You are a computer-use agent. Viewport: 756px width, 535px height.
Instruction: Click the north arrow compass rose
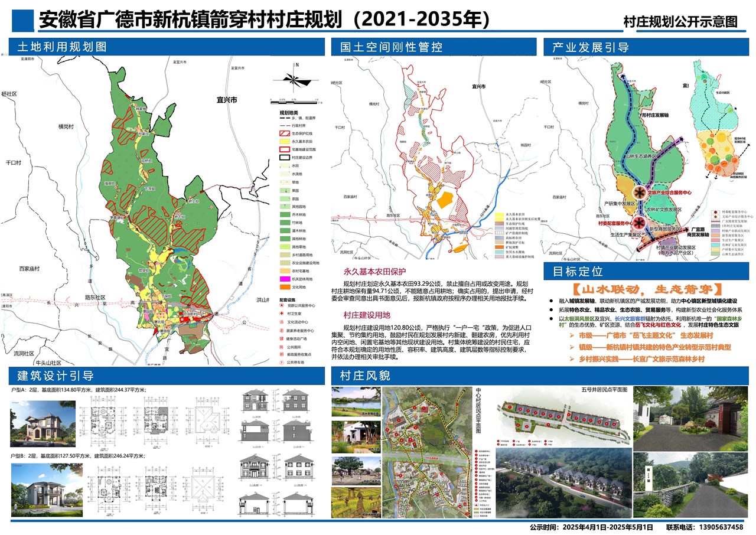297,78
